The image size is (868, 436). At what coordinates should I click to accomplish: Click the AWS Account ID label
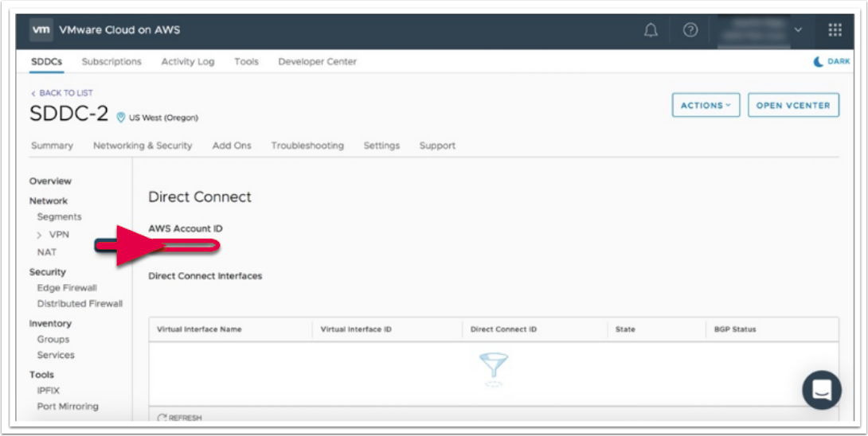pyautogui.click(x=186, y=228)
